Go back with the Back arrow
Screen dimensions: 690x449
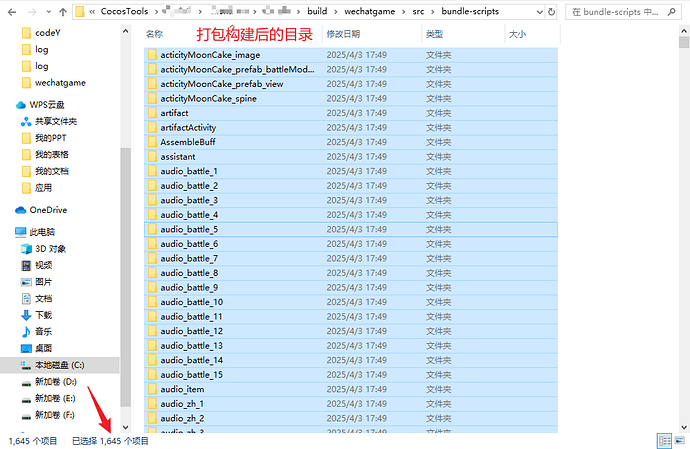pos(12,12)
